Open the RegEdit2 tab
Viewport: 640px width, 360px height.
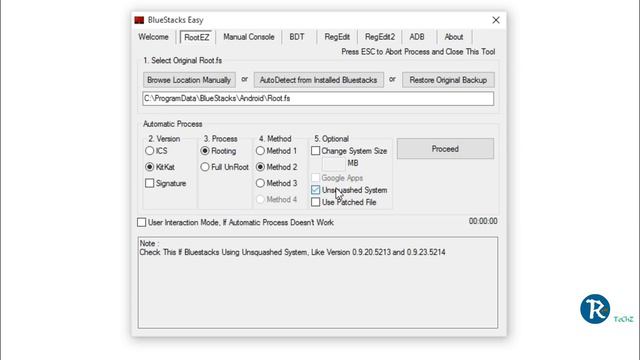[380, 37]
